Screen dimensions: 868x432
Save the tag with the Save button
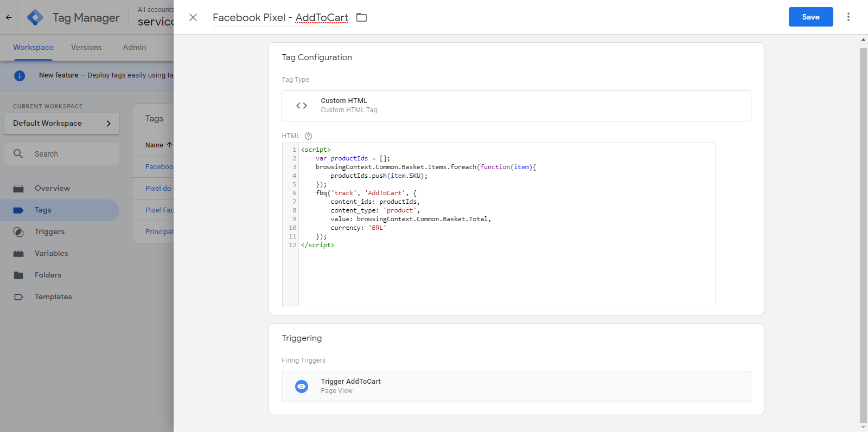pos(810,17)
